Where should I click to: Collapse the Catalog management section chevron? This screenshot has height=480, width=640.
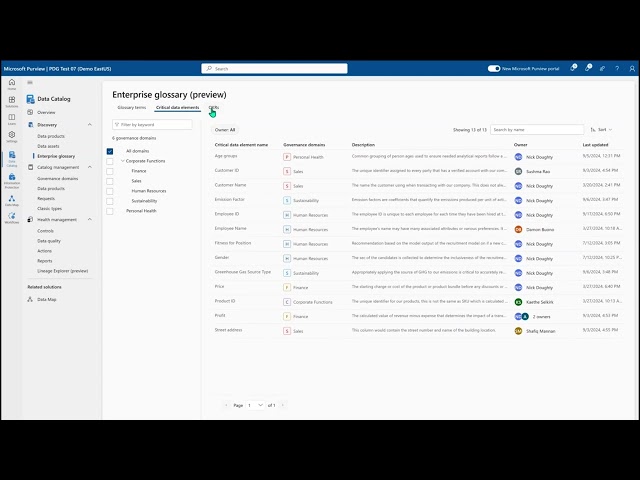tap(90, 167)
